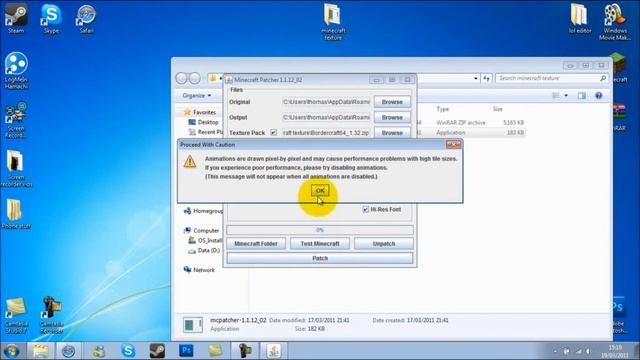Open the LogMeIn Hamachi desktop shortcut
Screen dimensions: 640x360
click(x=16, y=71)
